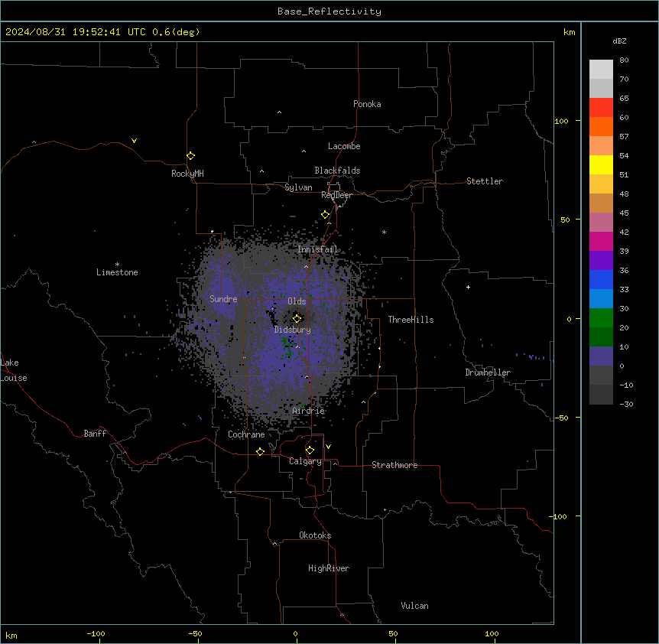The width and height of the screenshot is (659, 644).
Task: Pick the yellow 51–54 dBZ legend swatch
Action: point(601,164)
